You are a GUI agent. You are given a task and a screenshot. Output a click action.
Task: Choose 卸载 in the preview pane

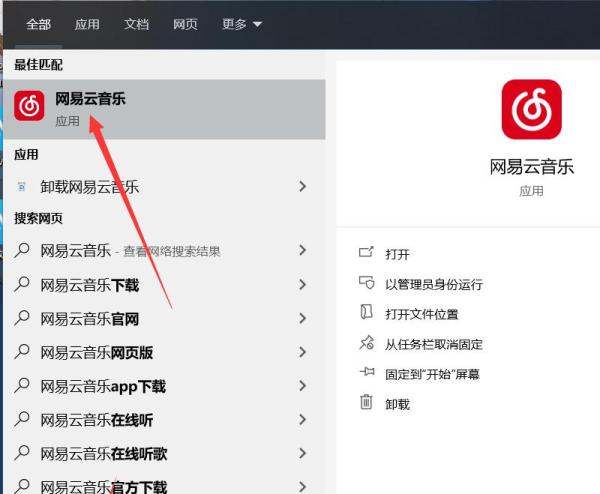[398, 404]
